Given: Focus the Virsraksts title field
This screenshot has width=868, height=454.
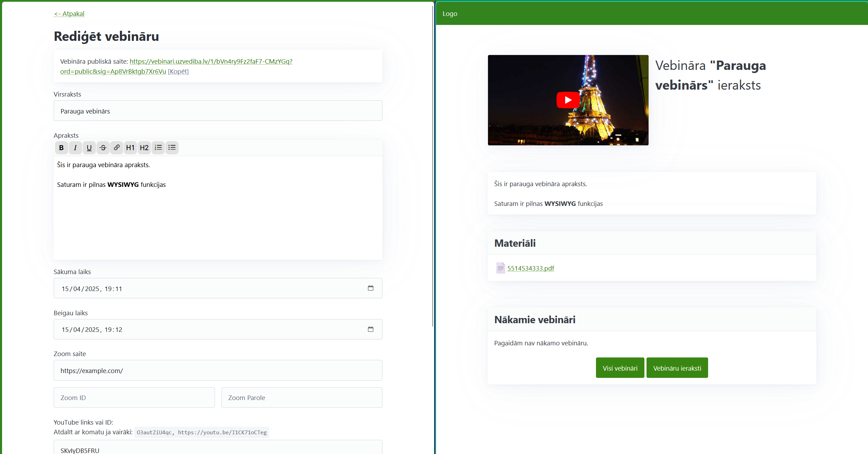Looking at the screenshot, I should point(218,111).
